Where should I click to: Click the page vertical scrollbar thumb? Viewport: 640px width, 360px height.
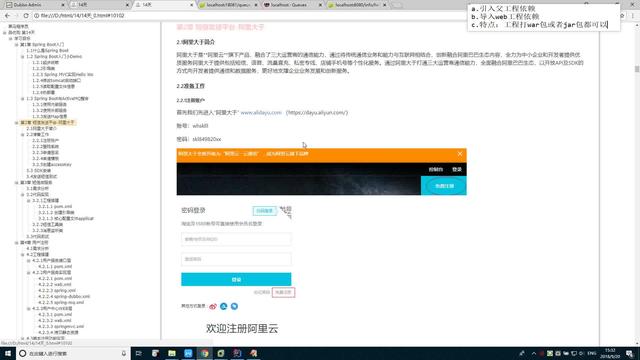[637, 69]
